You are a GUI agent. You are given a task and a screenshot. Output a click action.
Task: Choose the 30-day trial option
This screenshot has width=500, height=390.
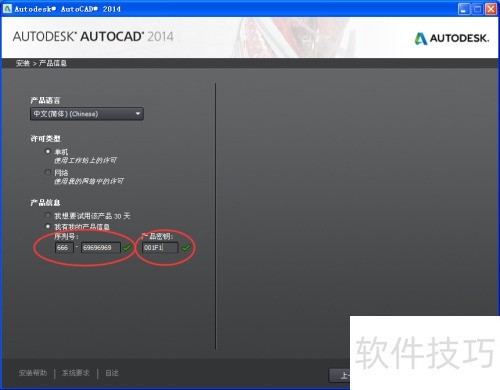pos(48,216)
